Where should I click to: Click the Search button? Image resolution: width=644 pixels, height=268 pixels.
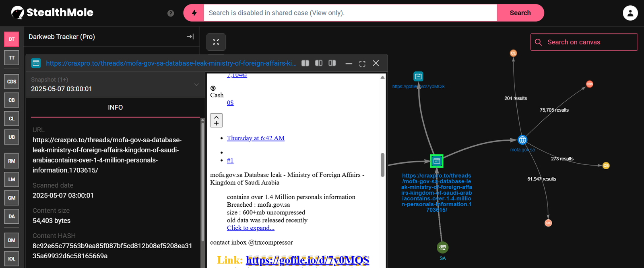520,13
